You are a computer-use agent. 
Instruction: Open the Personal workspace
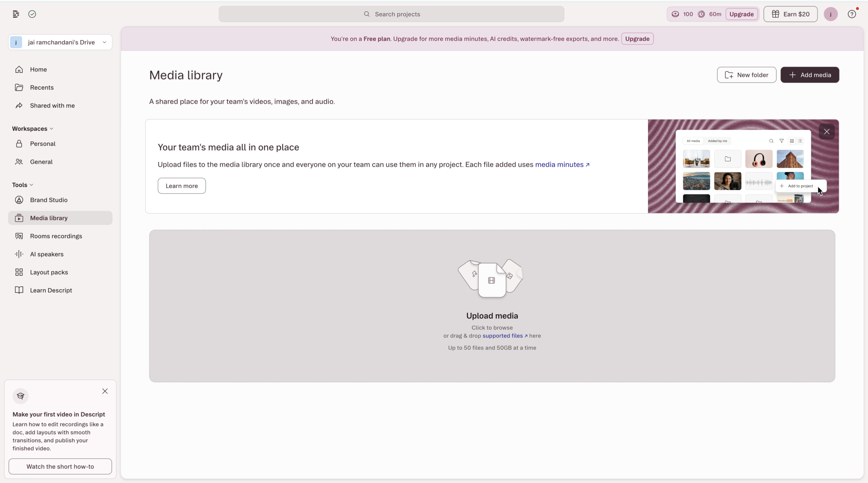coord(60,144)
